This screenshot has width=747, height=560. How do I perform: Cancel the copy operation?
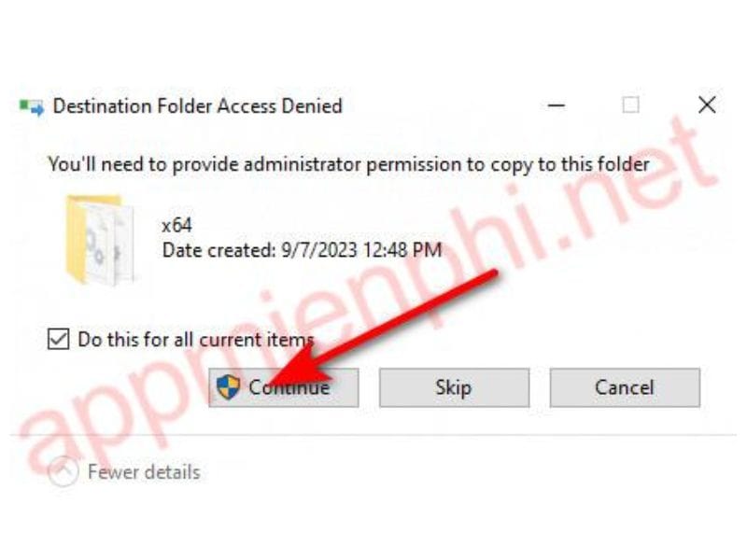625,387
